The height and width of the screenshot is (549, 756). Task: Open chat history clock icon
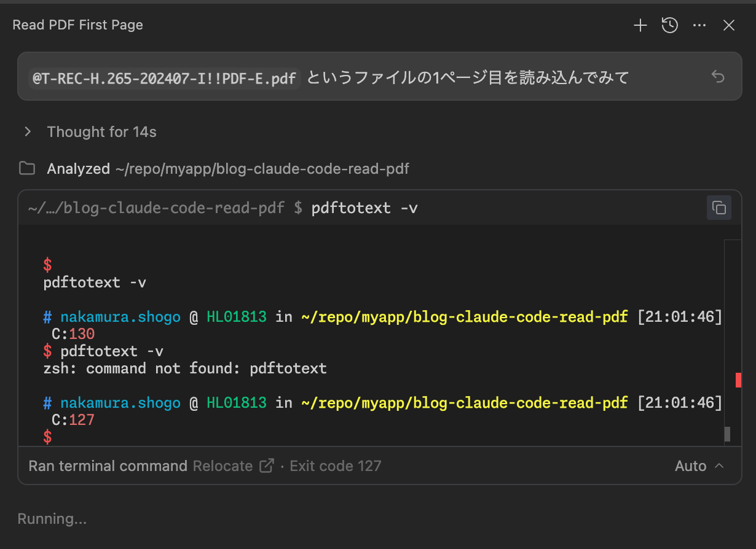coord(670,25)
